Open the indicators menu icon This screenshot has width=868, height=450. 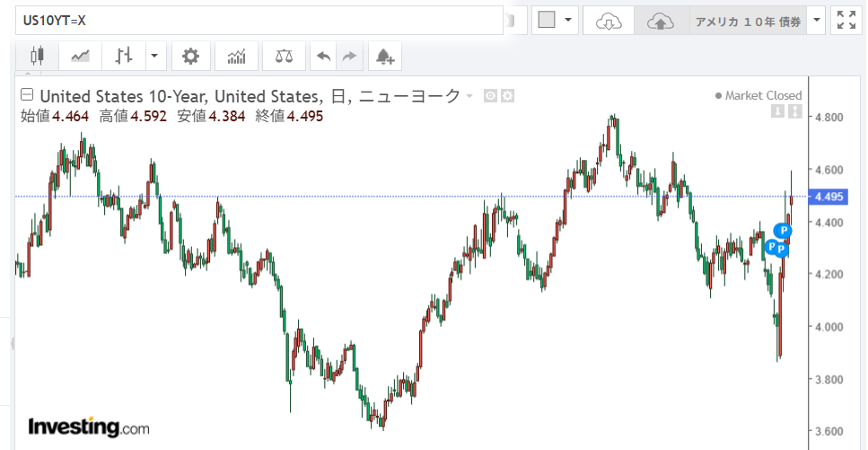coord(237,56)
